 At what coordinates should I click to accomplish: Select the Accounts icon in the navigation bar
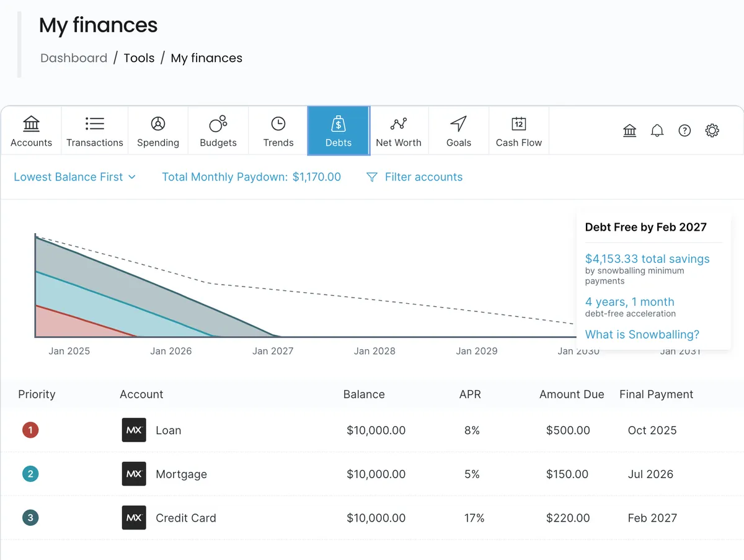pyautogui.click(x=31, y=130)
